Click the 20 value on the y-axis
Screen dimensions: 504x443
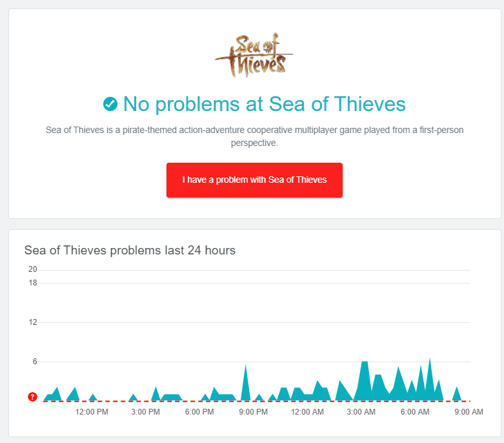tap(33, 269)
